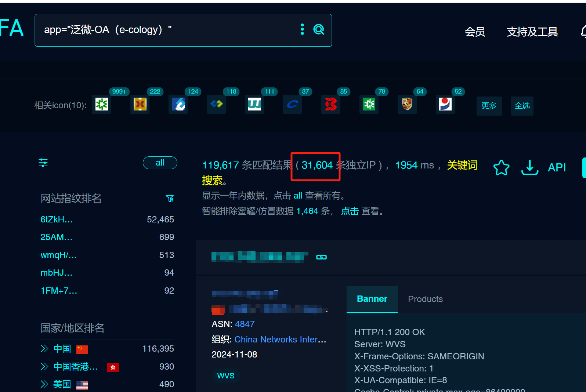Select the green icon with 78 count

tap(369, 104)
